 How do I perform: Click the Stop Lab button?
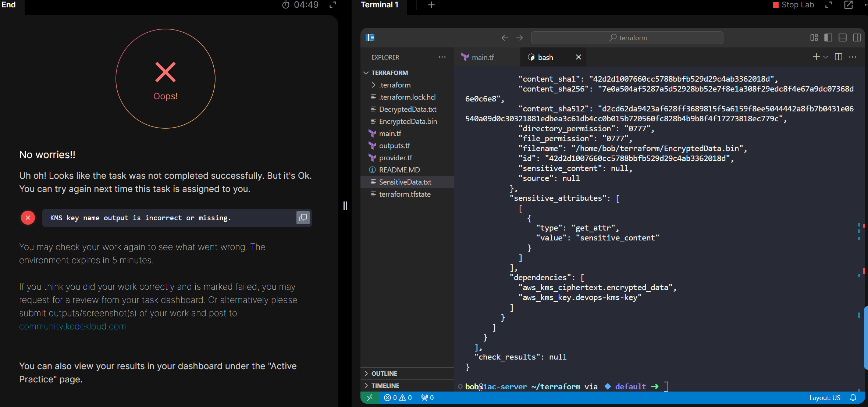(x=793, y=5)
